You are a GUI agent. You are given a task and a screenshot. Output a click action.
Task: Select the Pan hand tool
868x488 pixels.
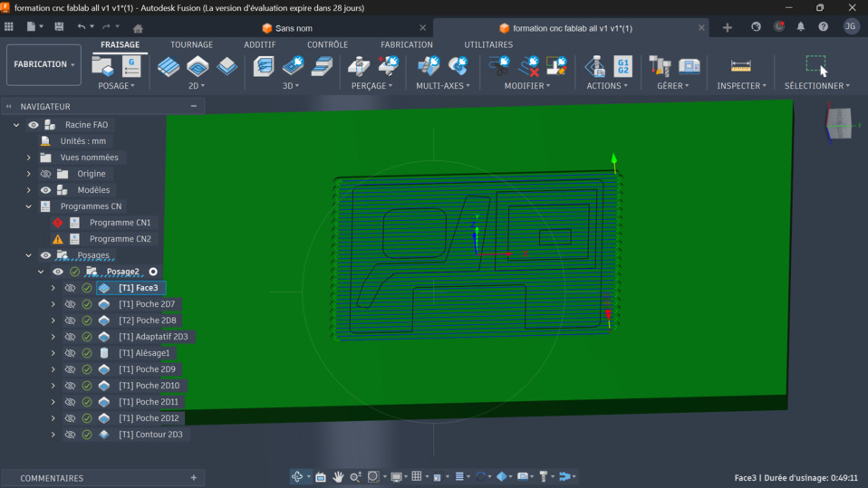(338, 476)
